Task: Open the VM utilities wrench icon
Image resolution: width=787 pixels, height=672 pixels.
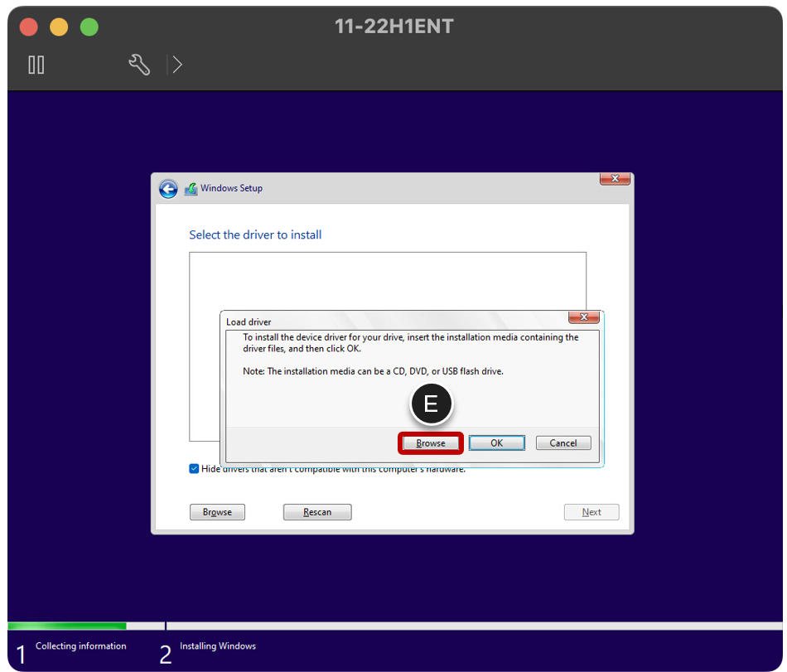Action: 139,64
